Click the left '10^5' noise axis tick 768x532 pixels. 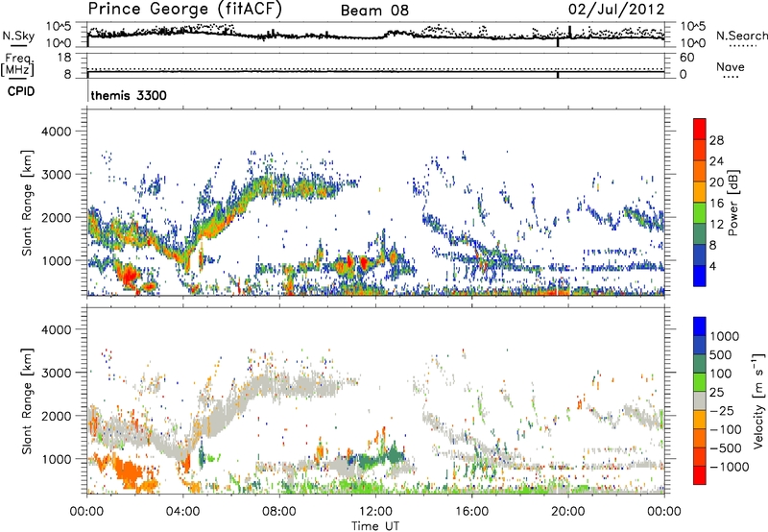pos(59,26)
